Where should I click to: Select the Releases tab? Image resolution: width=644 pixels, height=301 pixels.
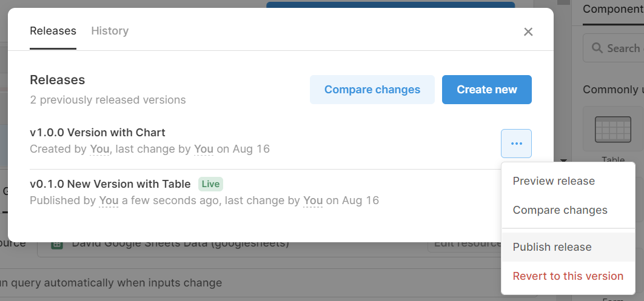53,31
